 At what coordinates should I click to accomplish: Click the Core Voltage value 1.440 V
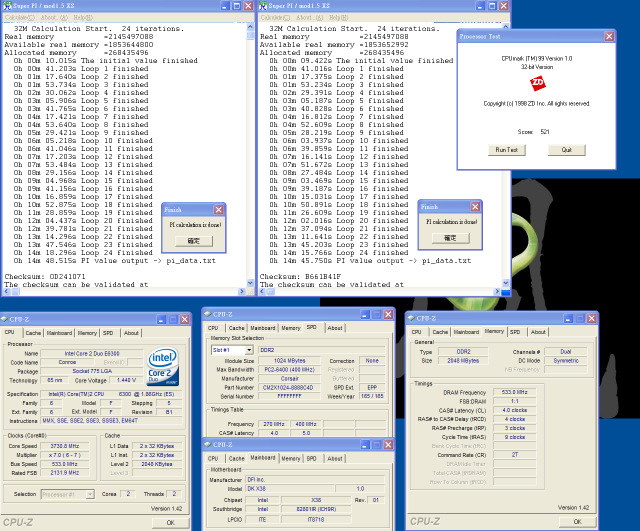click(x=126, y=380)
